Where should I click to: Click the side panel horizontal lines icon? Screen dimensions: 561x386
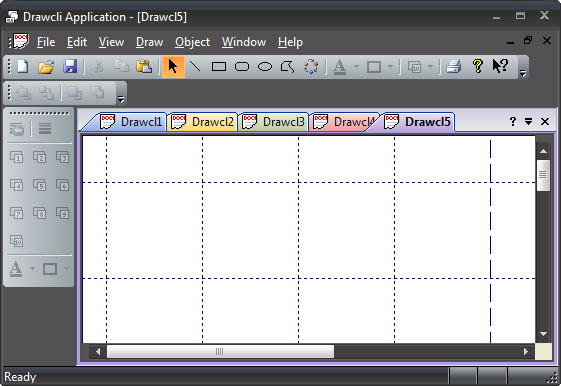click(x=45, y=128)
